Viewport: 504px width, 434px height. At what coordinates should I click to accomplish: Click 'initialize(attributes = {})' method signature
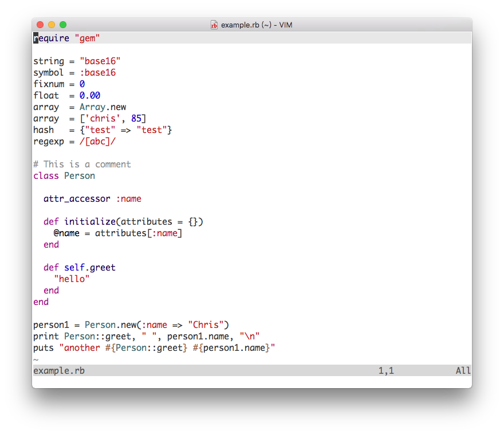133,222
